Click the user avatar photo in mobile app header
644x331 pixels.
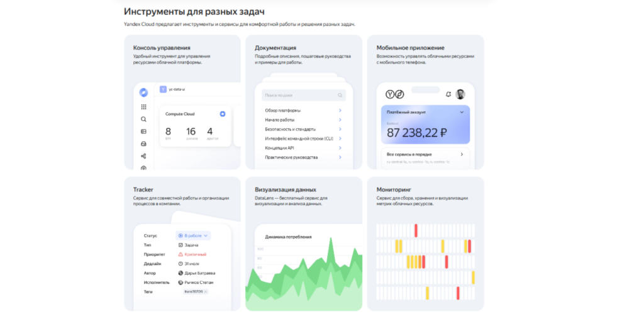tap(460, 94)
